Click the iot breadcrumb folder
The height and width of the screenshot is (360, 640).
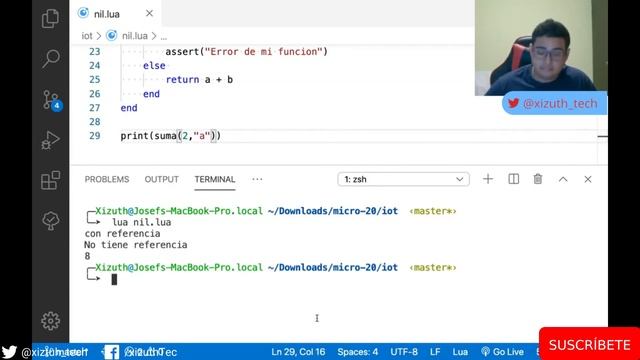[87, 36]
